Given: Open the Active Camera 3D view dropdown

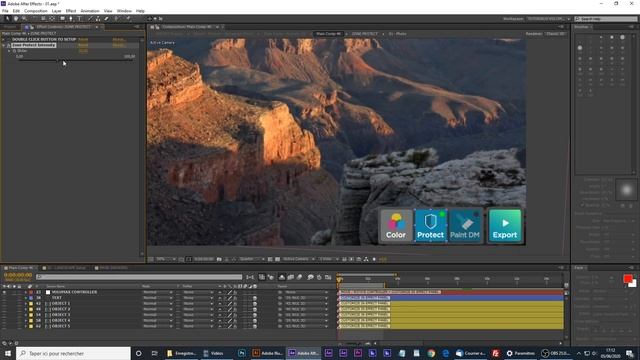Looking at the screenshot, I should point(299,259).
